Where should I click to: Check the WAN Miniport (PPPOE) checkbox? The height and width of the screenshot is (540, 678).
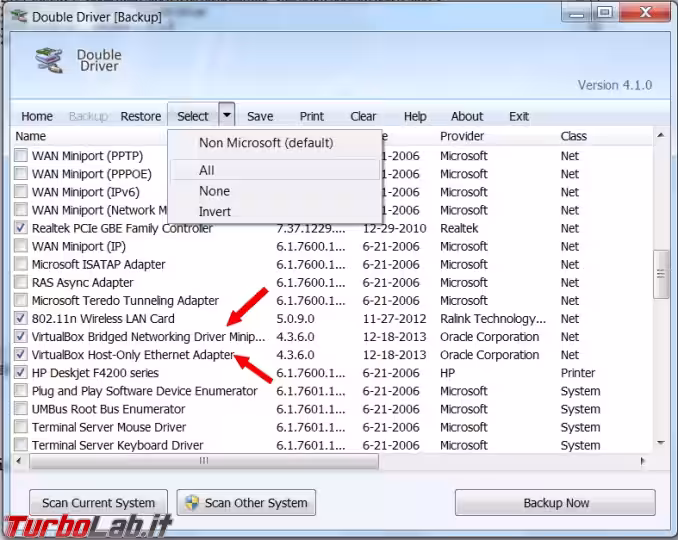click(21, 173)
